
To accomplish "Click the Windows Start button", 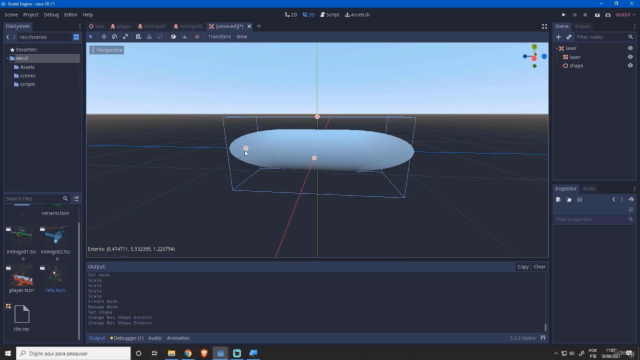I will [x=8, y=353].
